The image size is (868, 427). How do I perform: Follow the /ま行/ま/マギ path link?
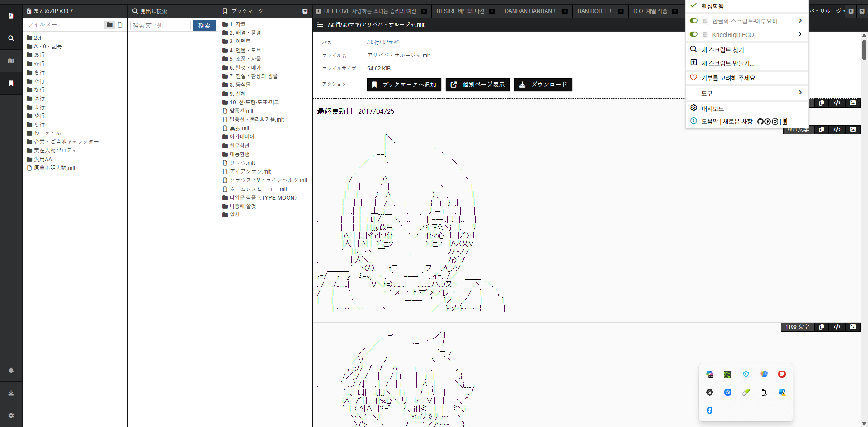point(383,42)
